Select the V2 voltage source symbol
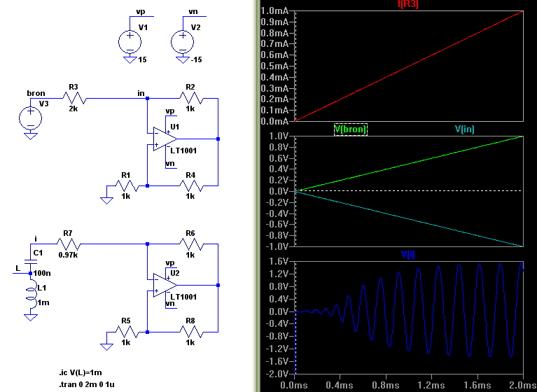This screenshot has width=537, height=392. [182, 41]
